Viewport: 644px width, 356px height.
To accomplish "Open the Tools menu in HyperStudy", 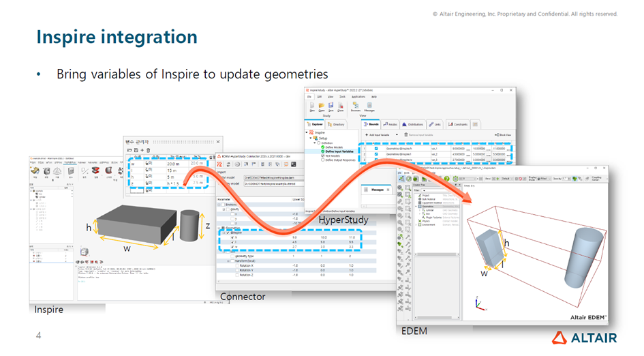I will 342,97.
